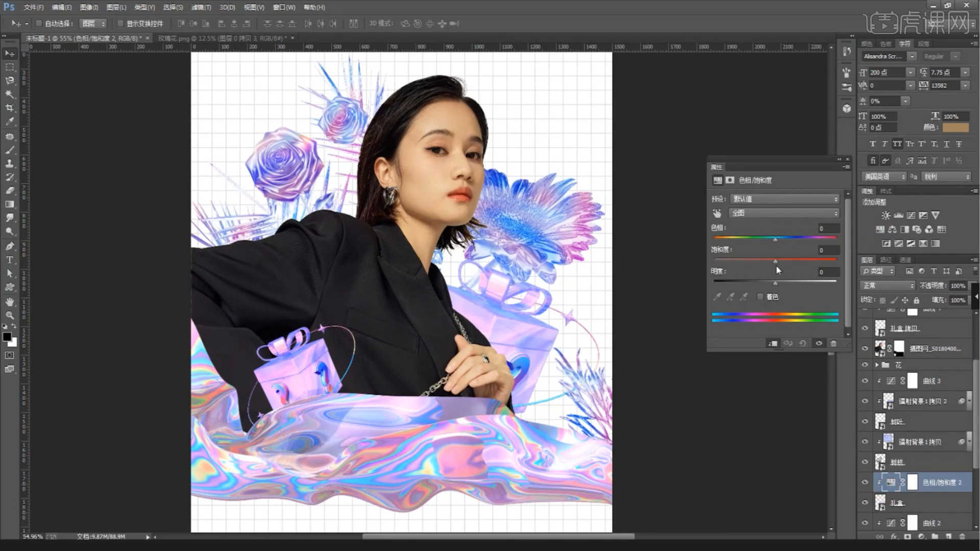
Task: Select the Lasso tool
Action: click(10, 81)
